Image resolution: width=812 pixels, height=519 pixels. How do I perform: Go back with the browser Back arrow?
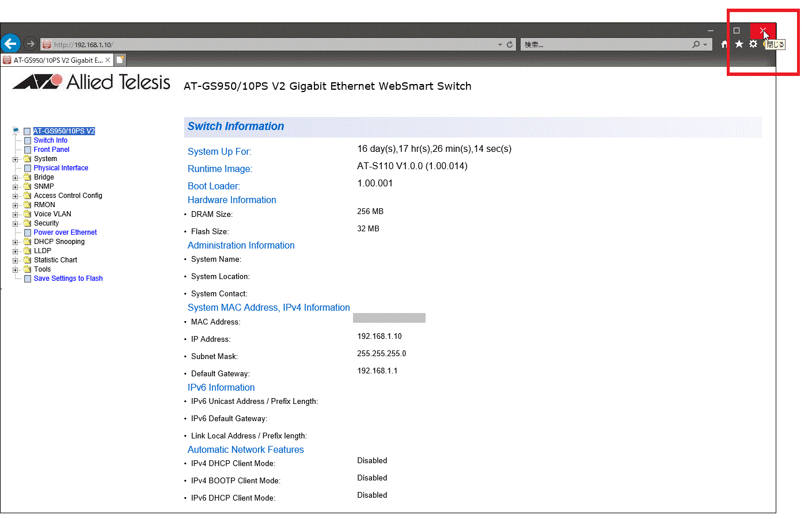click(10, 43)
